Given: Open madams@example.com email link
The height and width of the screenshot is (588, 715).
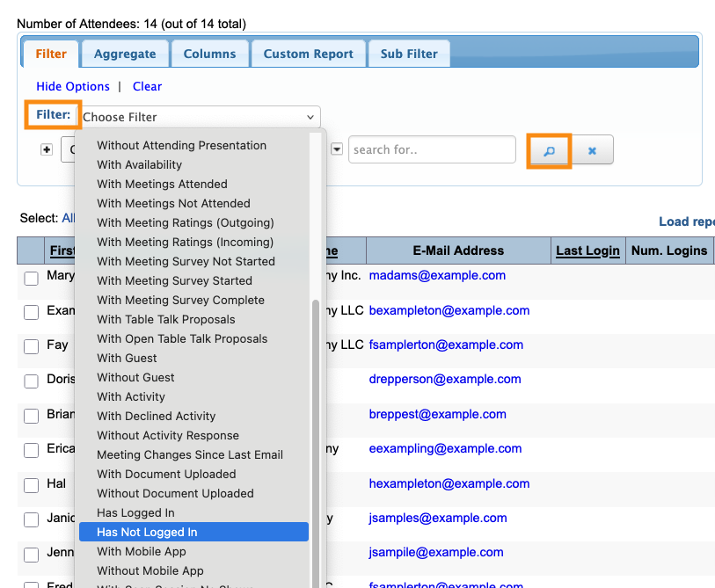Looking at the screenshot, I should tap(437, 275).
